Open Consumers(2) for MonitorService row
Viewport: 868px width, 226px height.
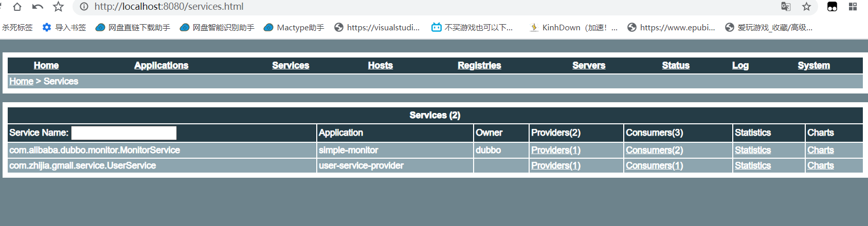655,150
